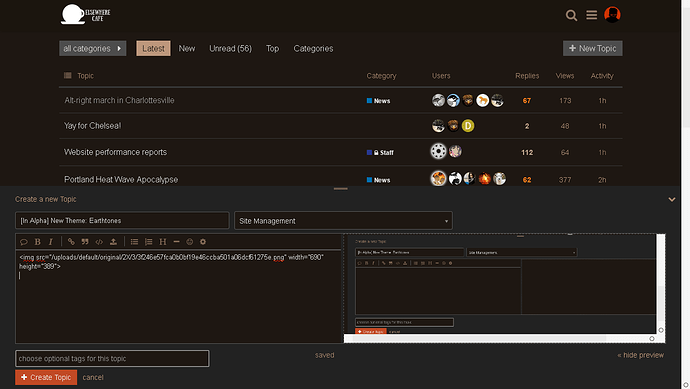The height and width of the screenshot is (389, 690).
Task: Open the hamburger menu icon
Action: [591, 15]
